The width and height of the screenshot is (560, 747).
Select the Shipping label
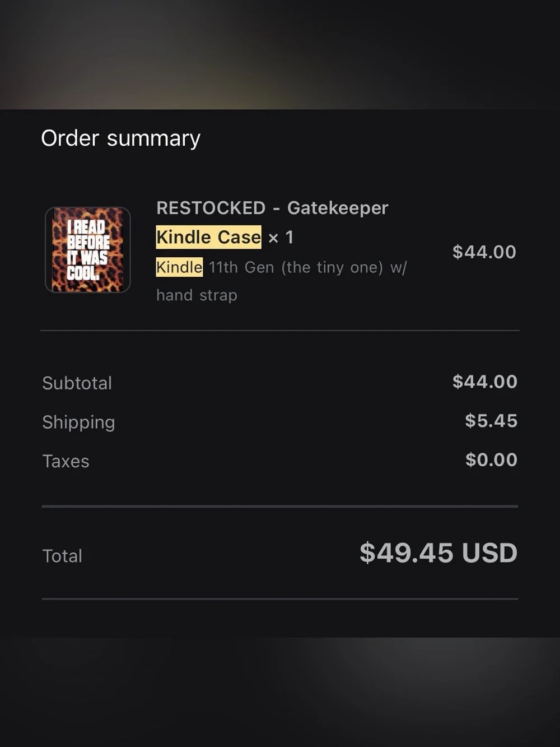(x=78, y=423)
